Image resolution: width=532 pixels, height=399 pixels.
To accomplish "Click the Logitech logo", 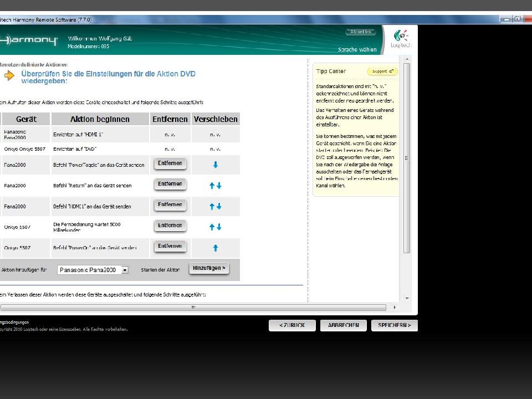I will pos(401,39).
